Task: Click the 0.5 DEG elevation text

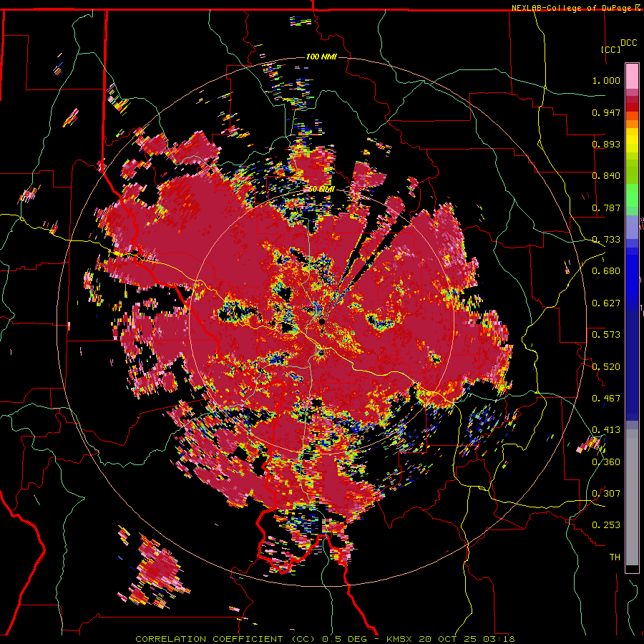Action: pos(345,639)
